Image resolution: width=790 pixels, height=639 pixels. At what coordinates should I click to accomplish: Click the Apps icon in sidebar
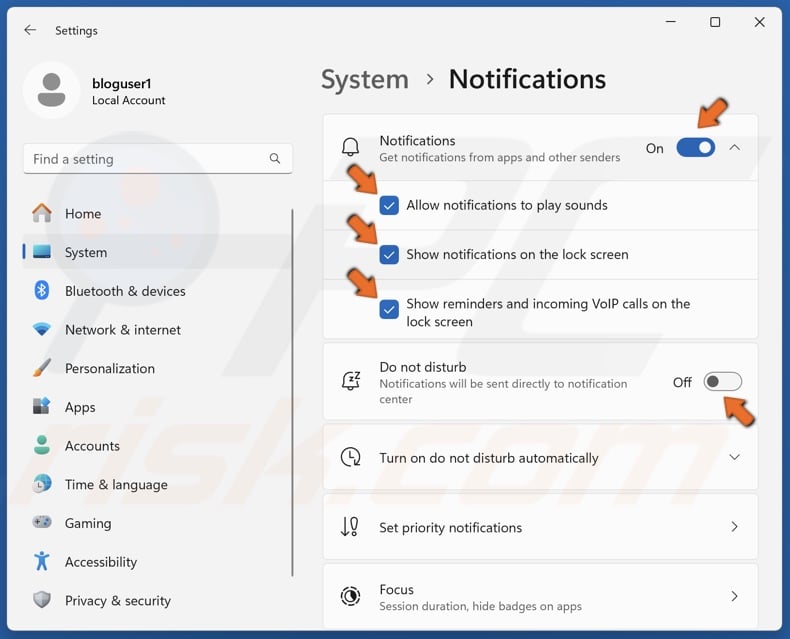(x=42, y=406)
